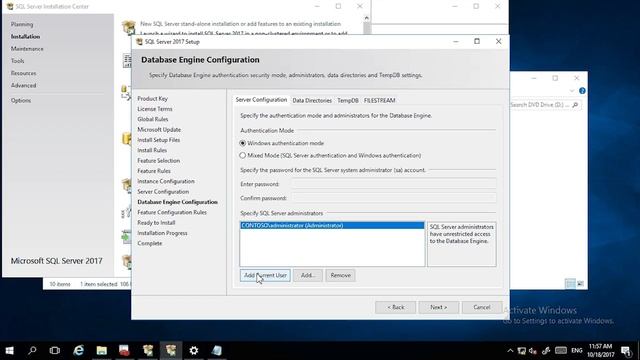
Task: Open Server Manager red toolbox icon
Action: (124, 350)
